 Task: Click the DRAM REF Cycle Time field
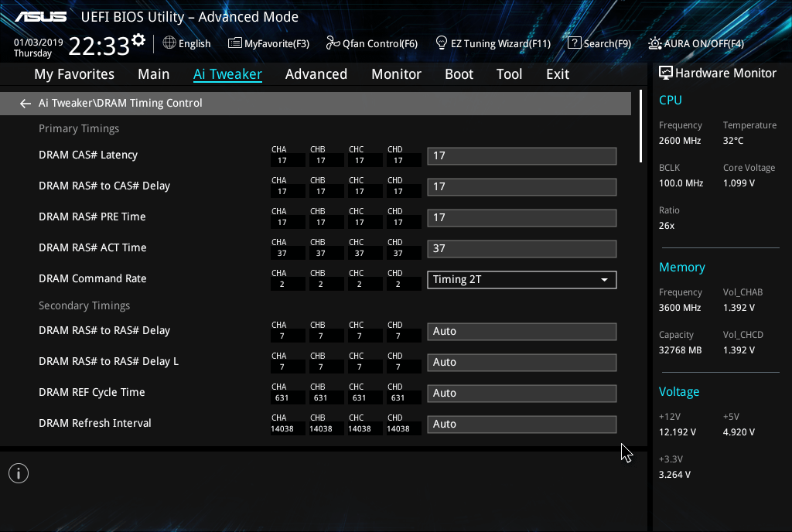coord(522,393)
